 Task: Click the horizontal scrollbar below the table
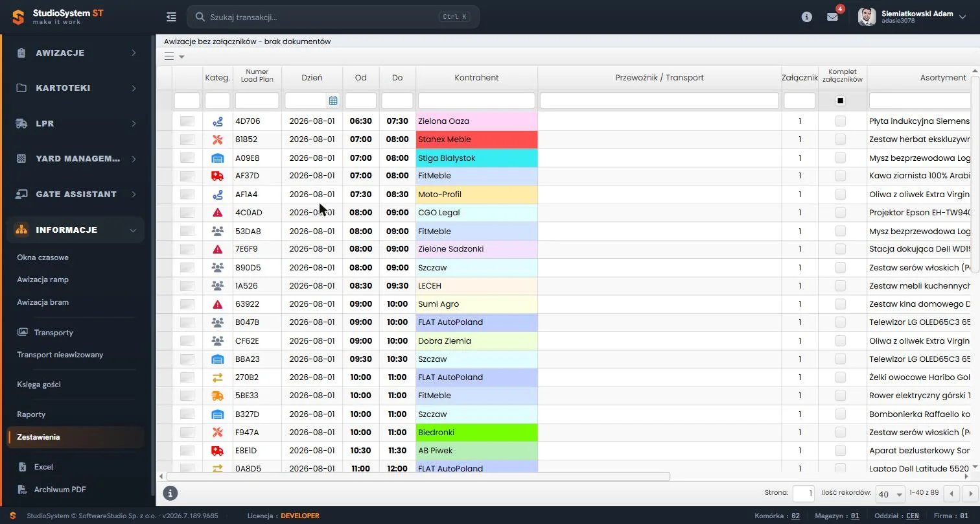coord(418,477)
